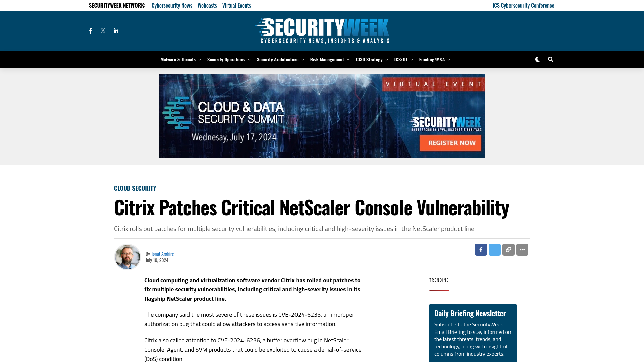644x362 pixels.
Task: Click the X/Twitter header social icon
Action: point(103,31)
